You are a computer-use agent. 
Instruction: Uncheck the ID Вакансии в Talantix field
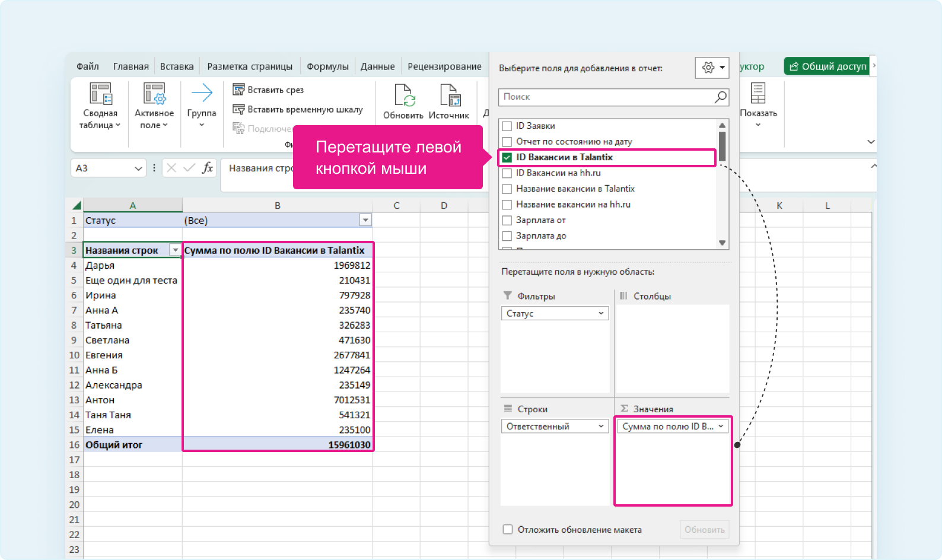point(507,157)
